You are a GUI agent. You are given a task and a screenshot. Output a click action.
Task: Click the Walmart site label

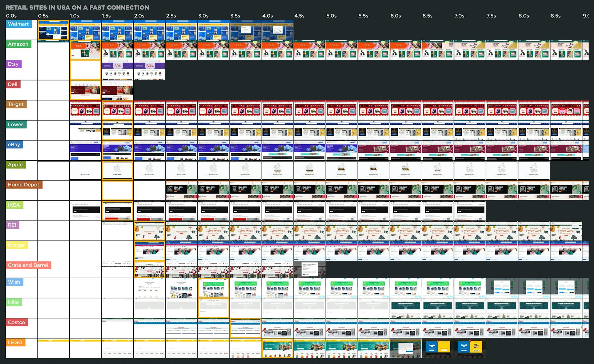coord(18,24)
